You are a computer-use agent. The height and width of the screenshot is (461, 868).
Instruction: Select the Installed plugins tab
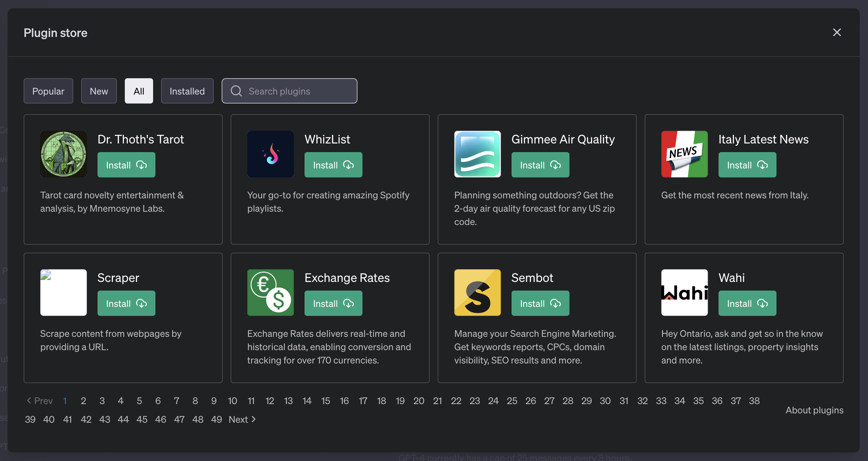click(187, 90)
